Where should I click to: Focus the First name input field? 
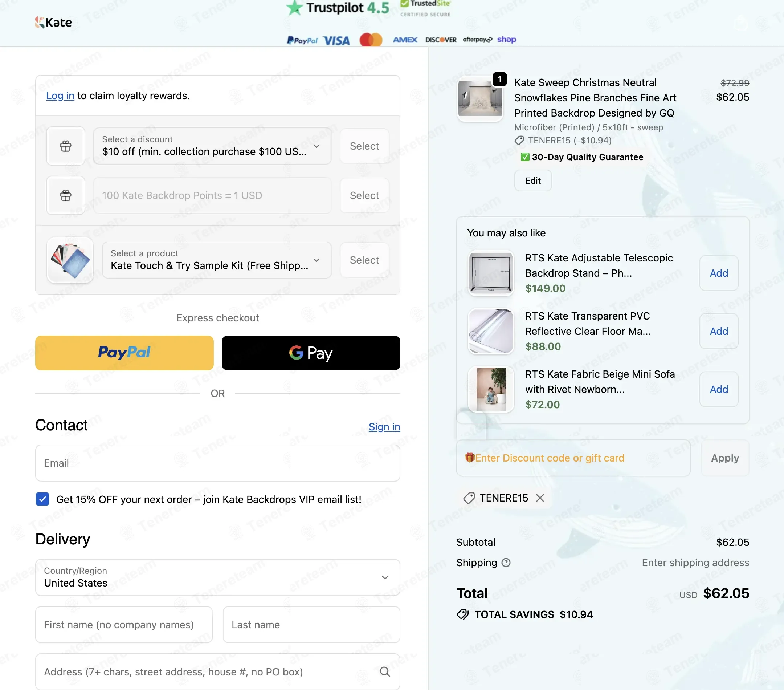coord(124,624)
